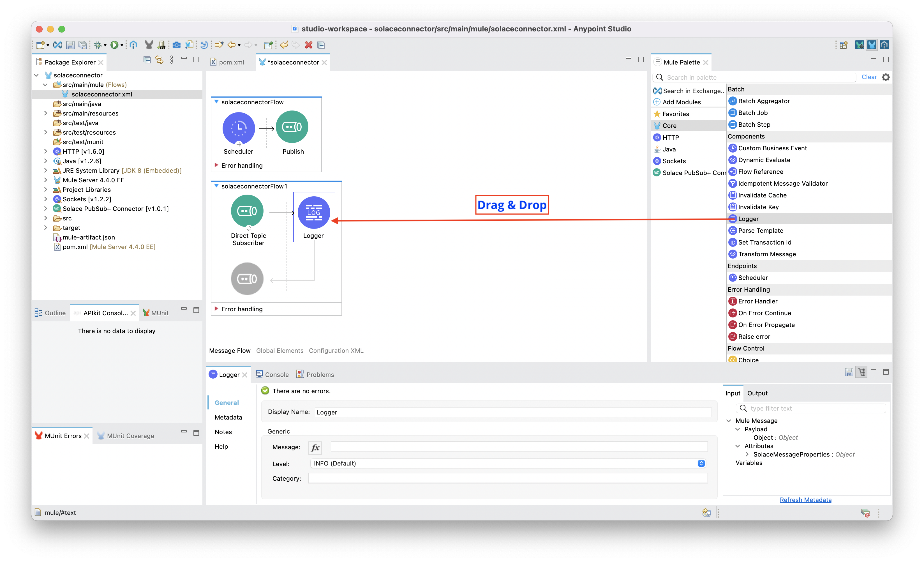Expand Payload under Mule Message in Input tab

pos(738,429)
